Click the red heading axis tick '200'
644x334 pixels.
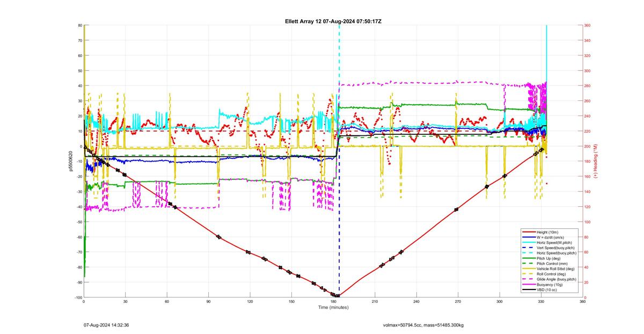point(588,147)
